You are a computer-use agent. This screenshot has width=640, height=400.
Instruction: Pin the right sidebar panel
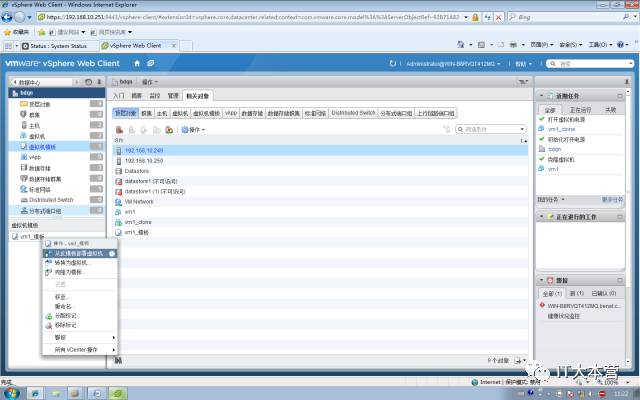click(627, 82)
